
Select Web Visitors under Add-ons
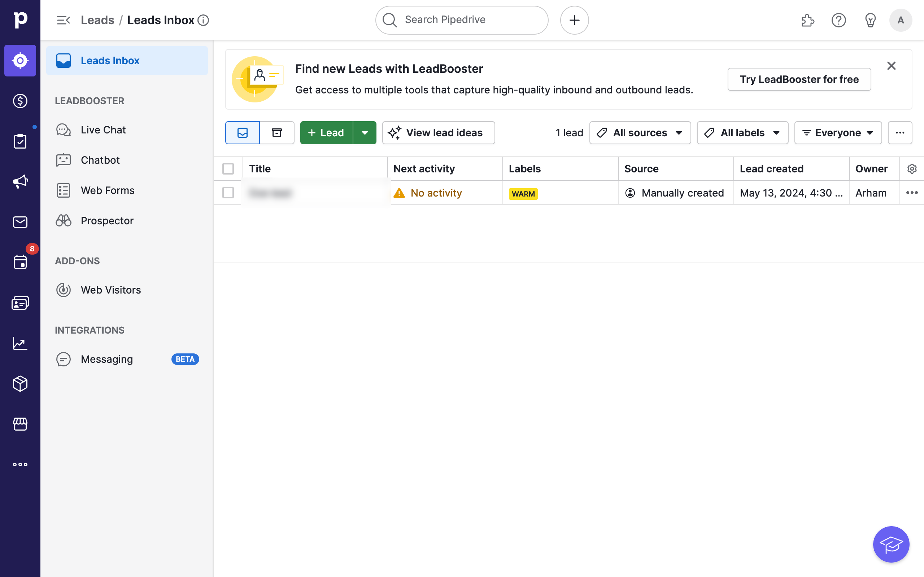(111, 290)
